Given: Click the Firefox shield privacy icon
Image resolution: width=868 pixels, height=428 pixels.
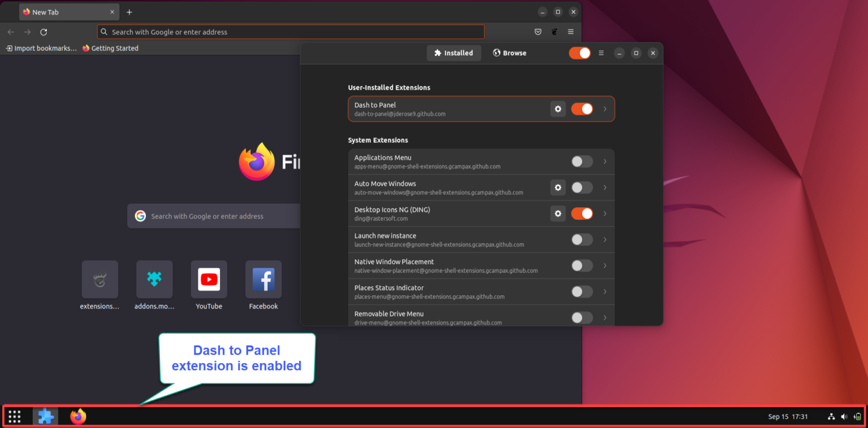Looking at the screenshot, I should click(537, 32).
